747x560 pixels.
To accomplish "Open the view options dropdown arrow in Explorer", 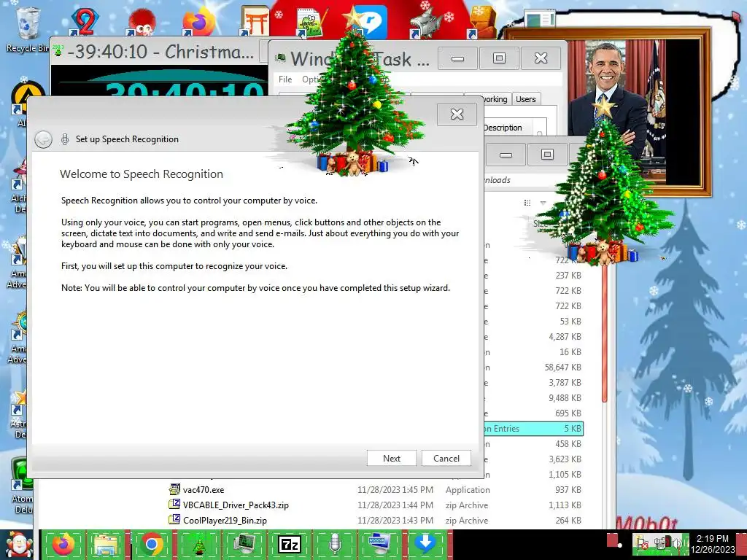I will pyautogui.click(x=543, y=203).
